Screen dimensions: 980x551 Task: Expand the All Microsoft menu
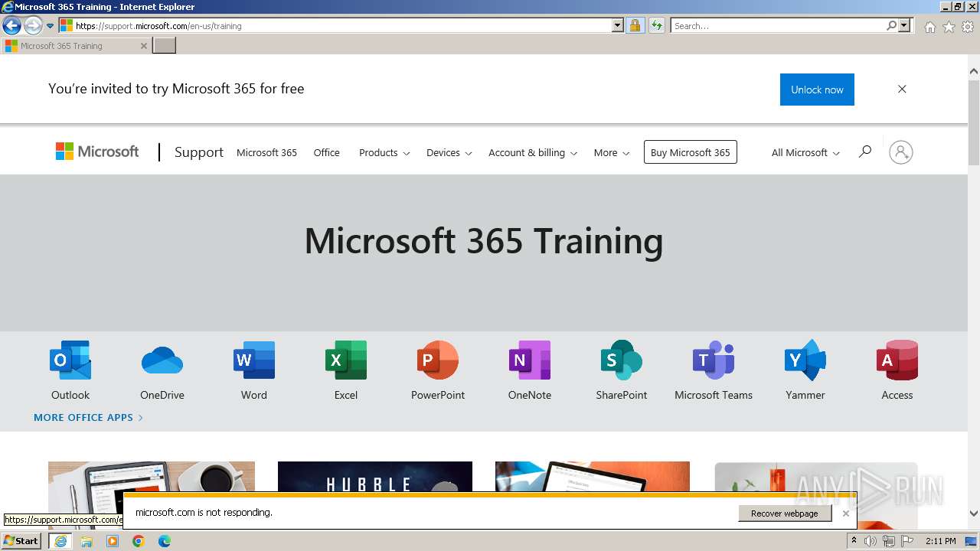[x=805, y=152]
